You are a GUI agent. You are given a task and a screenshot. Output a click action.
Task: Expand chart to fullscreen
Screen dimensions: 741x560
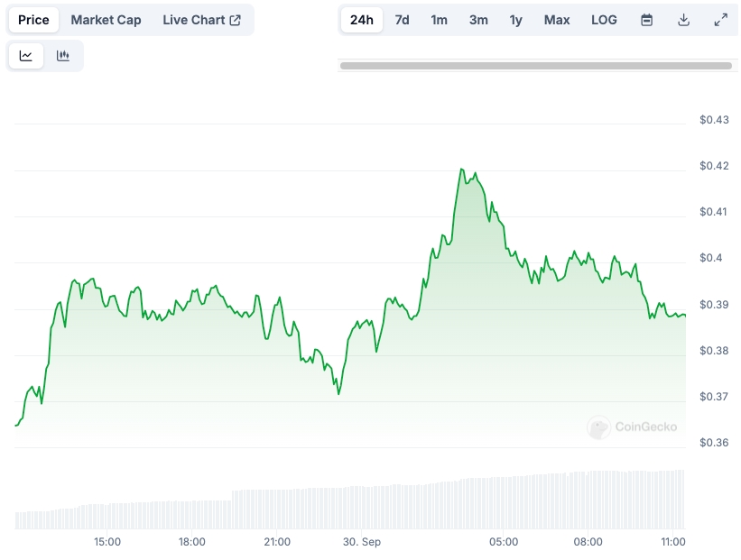(720, 20)
